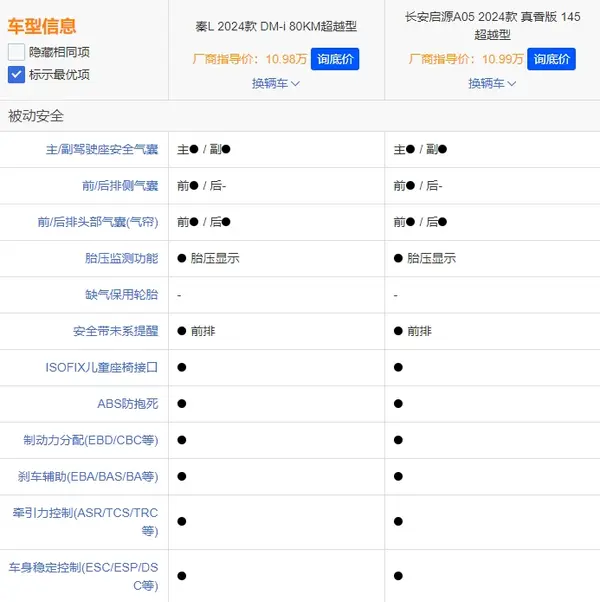Open 换辆车 dropdown under 长安启源A05

pyautogui.click(x=492, y=83)
